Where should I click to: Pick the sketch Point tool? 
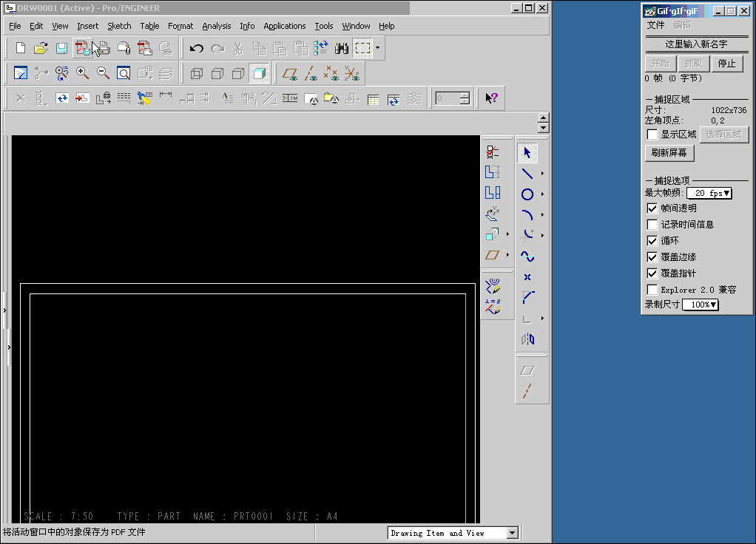pos(527,277)
